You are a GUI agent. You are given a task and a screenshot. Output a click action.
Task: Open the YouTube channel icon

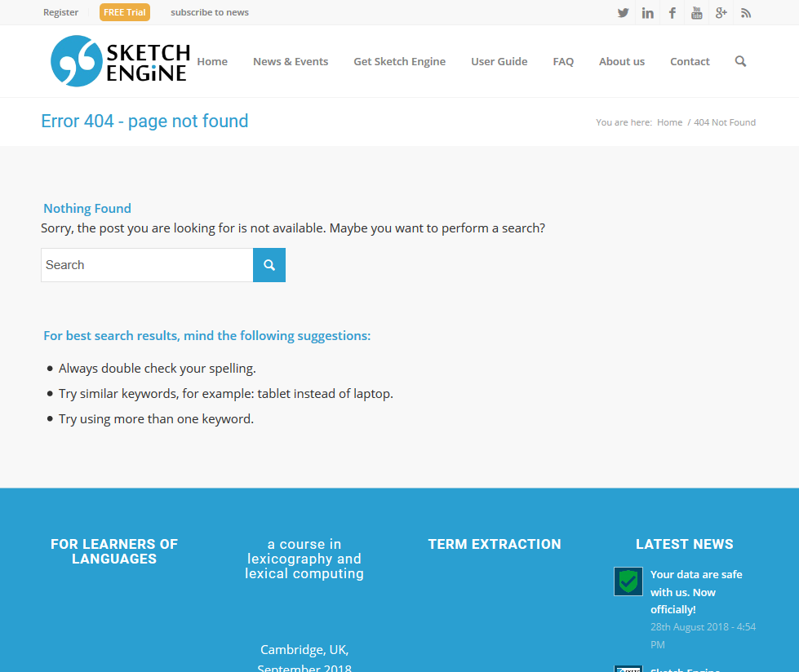pos(696,12)
